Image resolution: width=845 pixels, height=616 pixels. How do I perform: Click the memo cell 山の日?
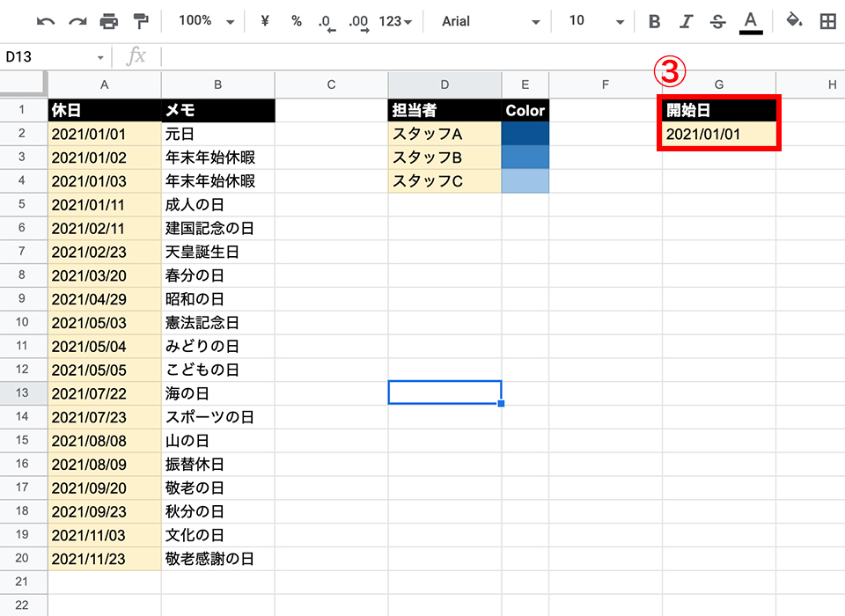click(x=218, y=441)
